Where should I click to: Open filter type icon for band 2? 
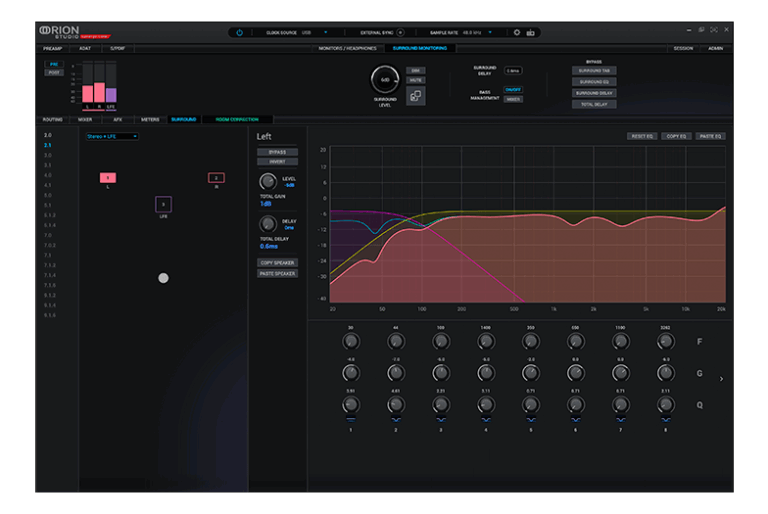coord(396,419)
